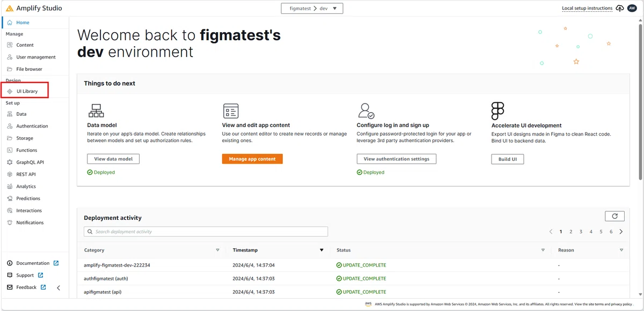The image size is (644, 311).
Task: Click the Data sidebar icon
Action: coord(10,114)
